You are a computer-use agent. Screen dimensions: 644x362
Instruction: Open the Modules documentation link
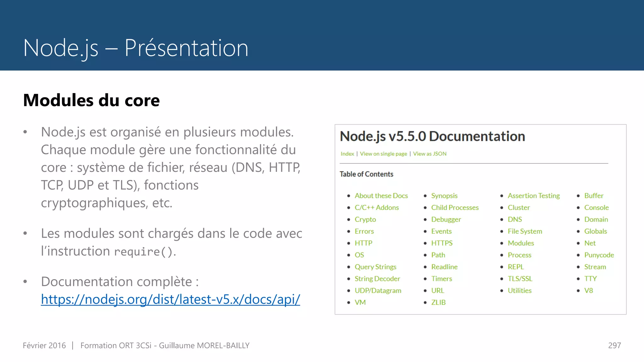coord(521,243)
